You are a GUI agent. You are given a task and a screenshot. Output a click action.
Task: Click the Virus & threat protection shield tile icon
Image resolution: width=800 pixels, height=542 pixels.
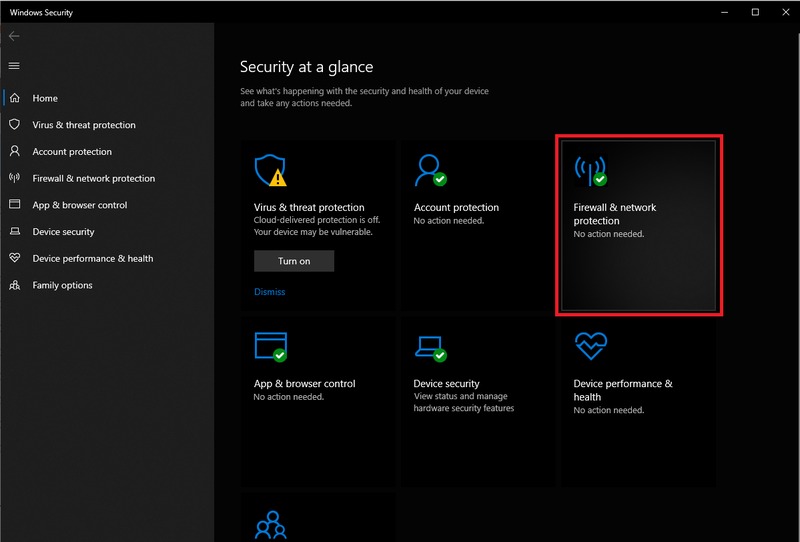[270, 171]
